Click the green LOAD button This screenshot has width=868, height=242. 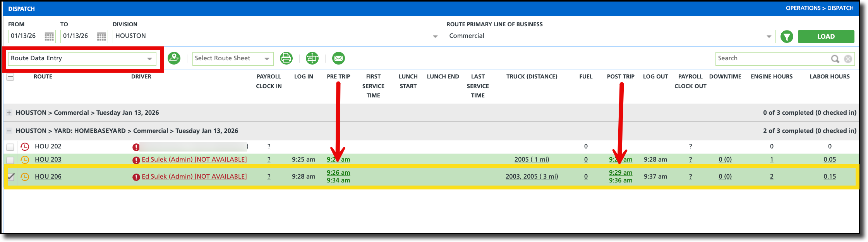coord(826,36)
